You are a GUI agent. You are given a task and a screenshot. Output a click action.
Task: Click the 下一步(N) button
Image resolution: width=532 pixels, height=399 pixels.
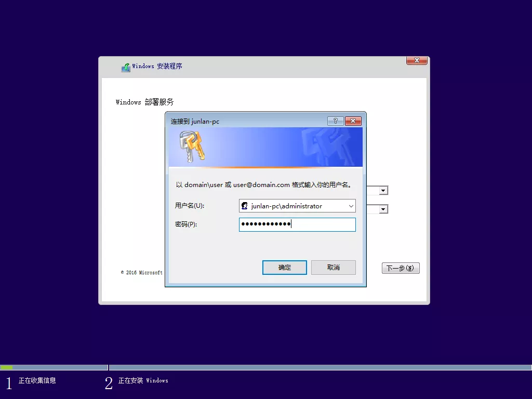401,268
